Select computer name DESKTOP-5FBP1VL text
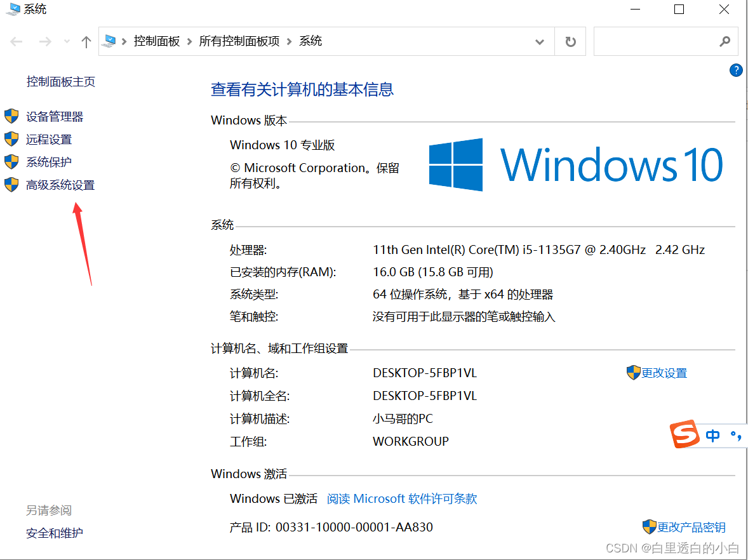Viewport: 748px width, 560px height. click(425, 373)
